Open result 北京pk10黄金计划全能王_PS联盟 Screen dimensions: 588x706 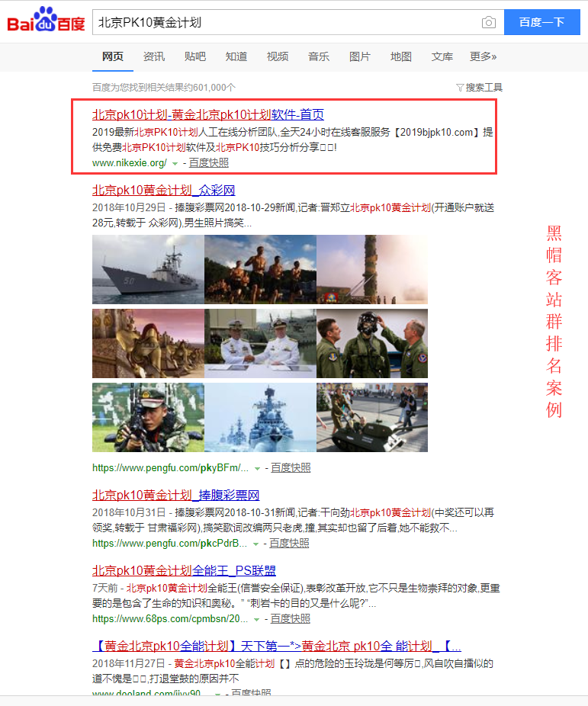184,571
